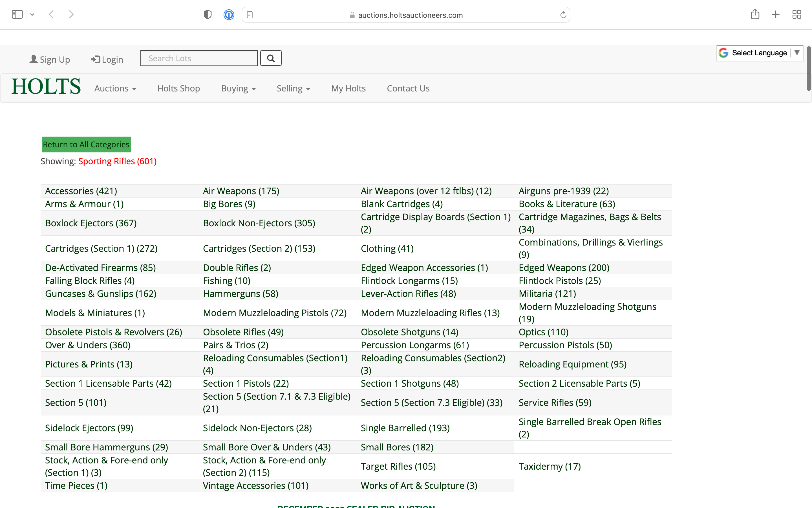This screenshot has height=508, width=812.
Task: Click Return to All Categories button
Action: [86, 144]
